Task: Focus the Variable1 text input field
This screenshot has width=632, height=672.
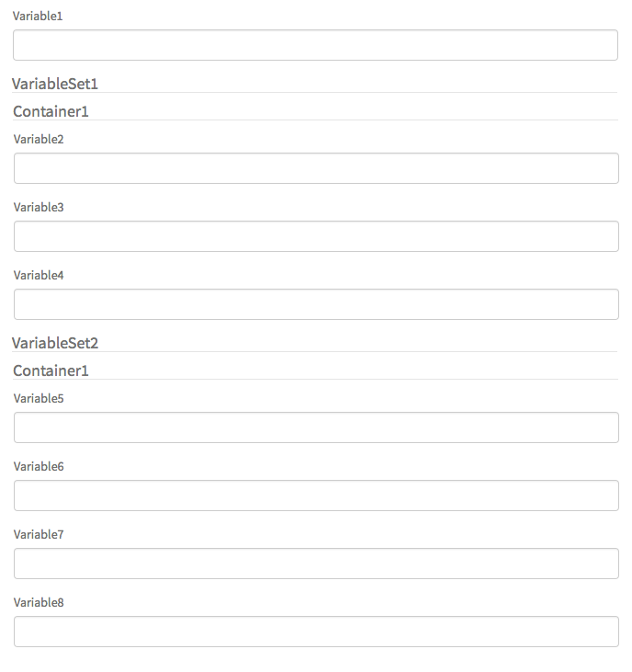Action: pyautogui.click(x=315, y=45)
